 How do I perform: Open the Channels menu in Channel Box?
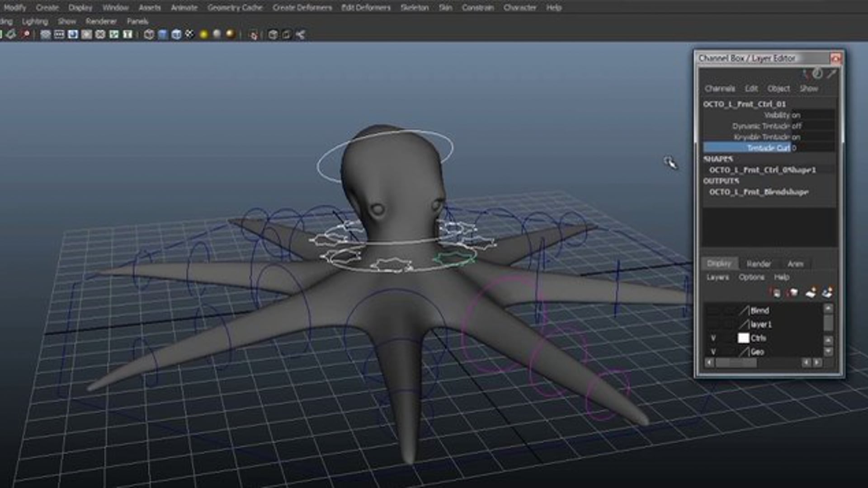[720, 88]
